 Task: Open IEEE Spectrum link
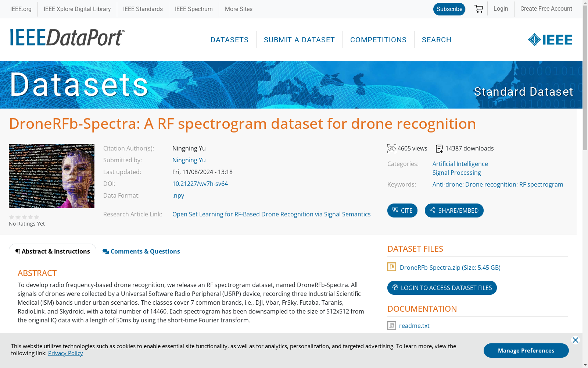click(x=194, y=9)
